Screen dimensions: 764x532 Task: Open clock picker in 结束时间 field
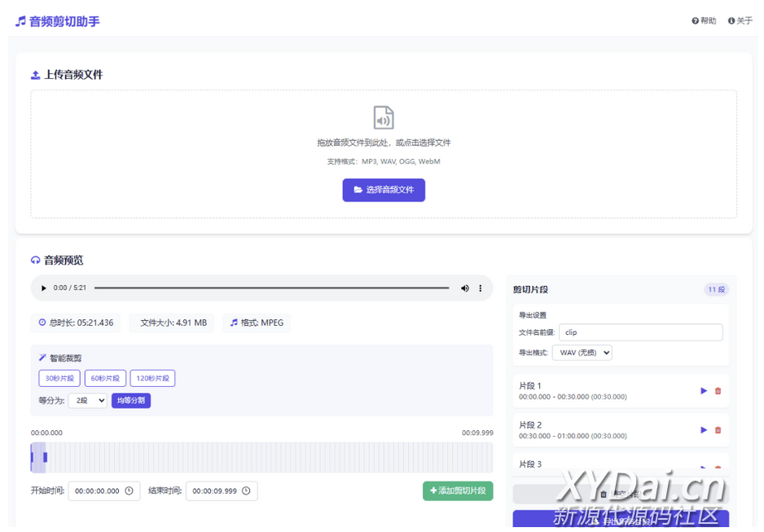(x=246, y=491)
